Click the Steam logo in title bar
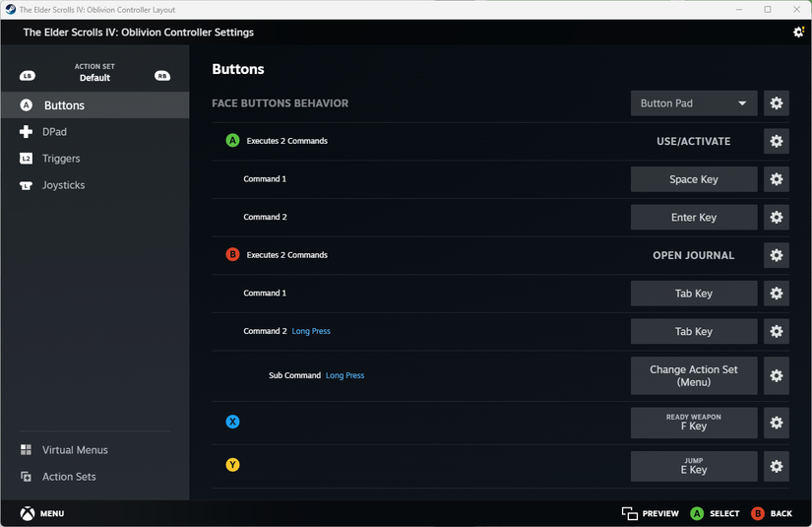812x527 pixels. point(11,9)
